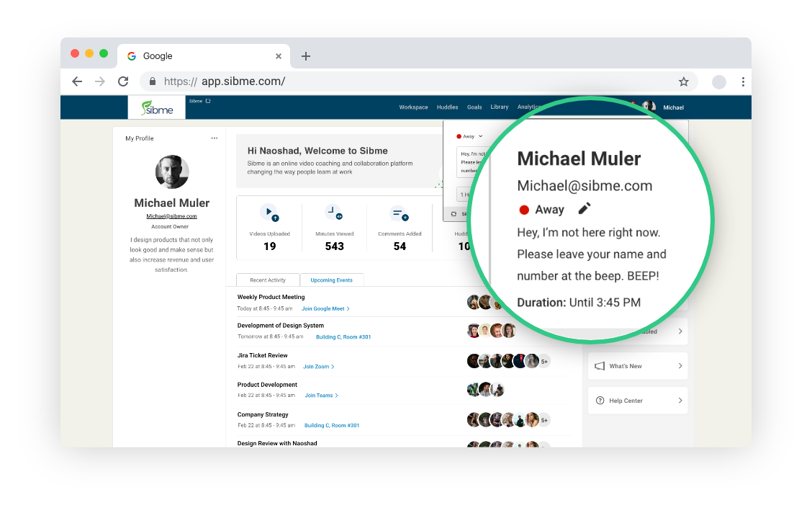This screenshot has height=508, width=812.
Task: Click the Comments Added count 54
Action: click(x=400, y=246)
